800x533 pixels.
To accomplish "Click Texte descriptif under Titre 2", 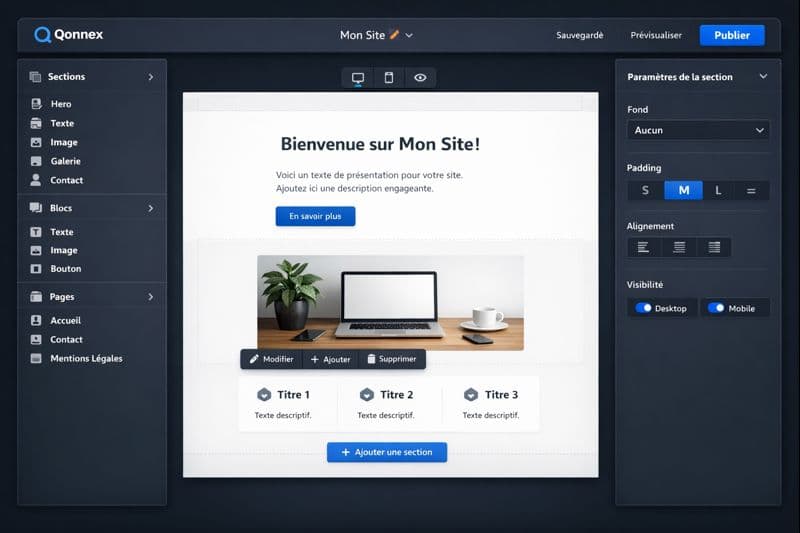I will [386, 415].
